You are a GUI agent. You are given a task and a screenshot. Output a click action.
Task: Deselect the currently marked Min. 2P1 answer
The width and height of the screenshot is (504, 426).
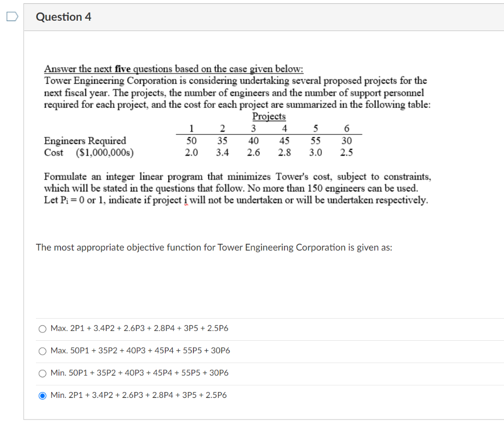(42, 394)
